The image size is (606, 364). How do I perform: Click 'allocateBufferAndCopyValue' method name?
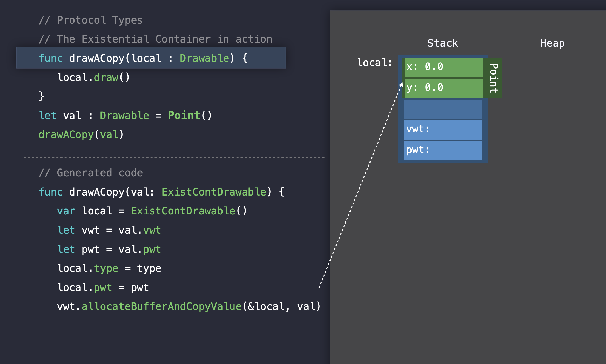tap(161, 306)
